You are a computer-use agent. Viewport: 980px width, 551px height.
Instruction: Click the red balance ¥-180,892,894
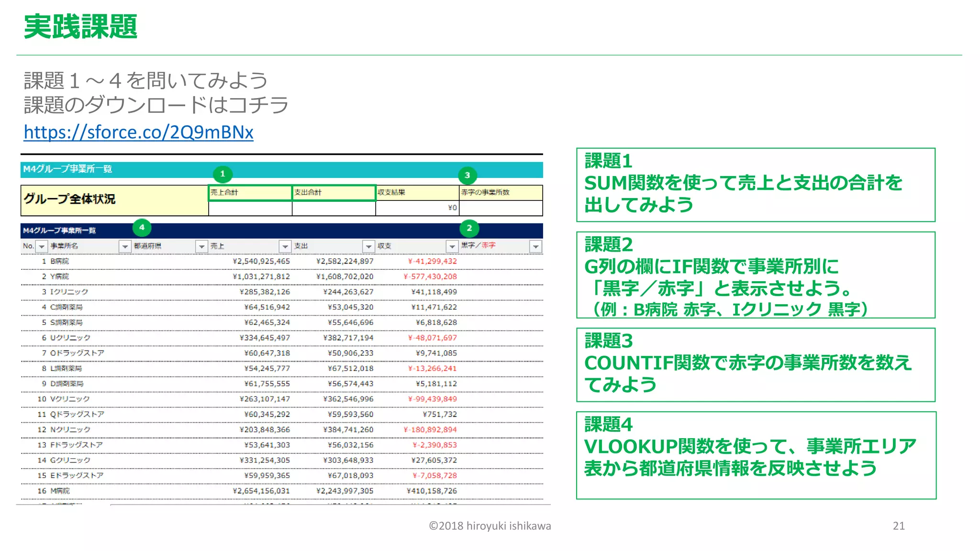point(430,430)
